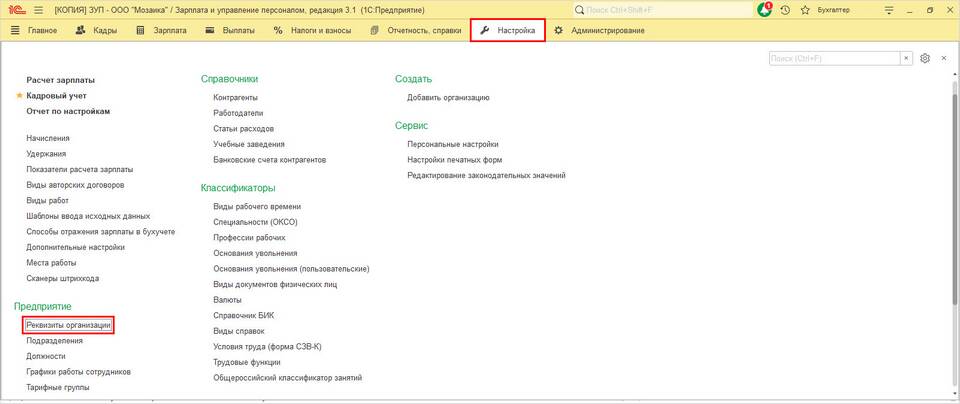Open the Налоги и взносы section
The width and height of the screenshot is (960, 404).
[312, 30]
